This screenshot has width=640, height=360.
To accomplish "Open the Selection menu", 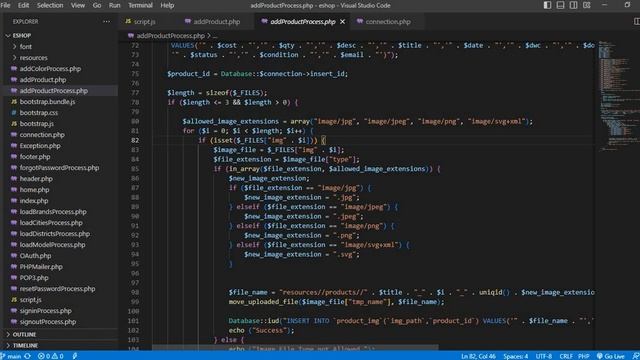I will [x=50, y=5].
